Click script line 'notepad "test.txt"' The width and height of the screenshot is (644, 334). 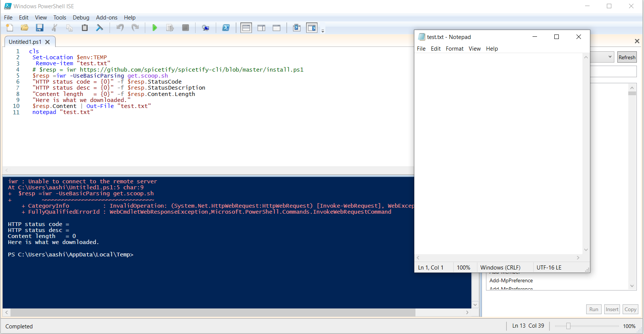[63, 112]
